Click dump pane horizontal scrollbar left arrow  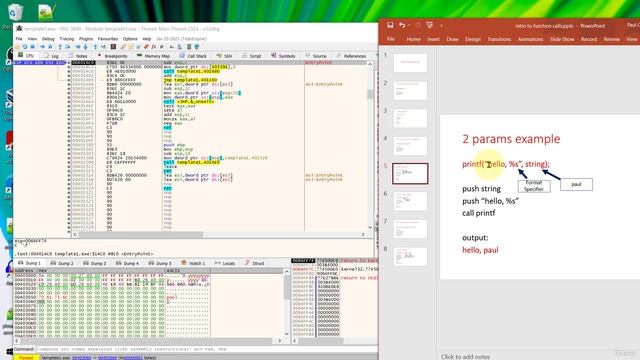tap(17, 340)
